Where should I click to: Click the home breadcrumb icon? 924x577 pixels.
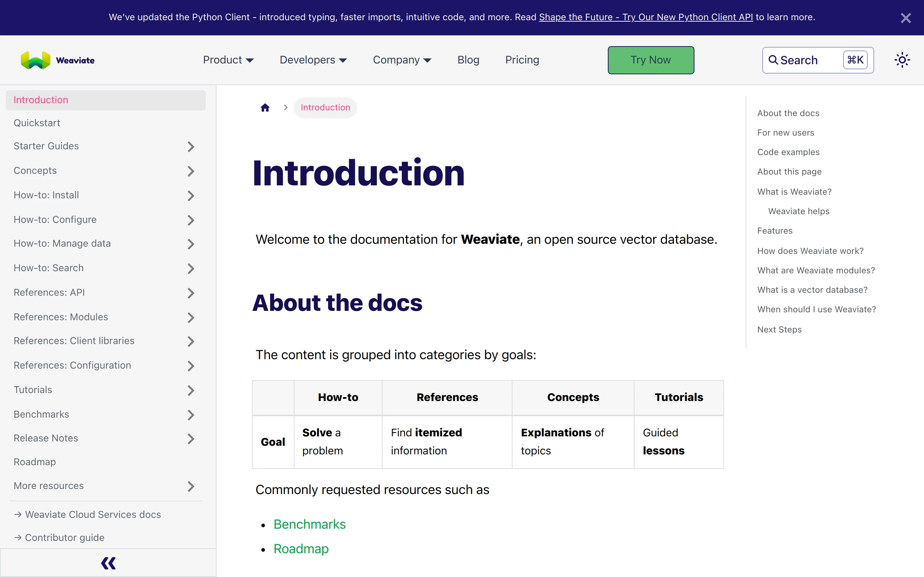pos(265,107)
